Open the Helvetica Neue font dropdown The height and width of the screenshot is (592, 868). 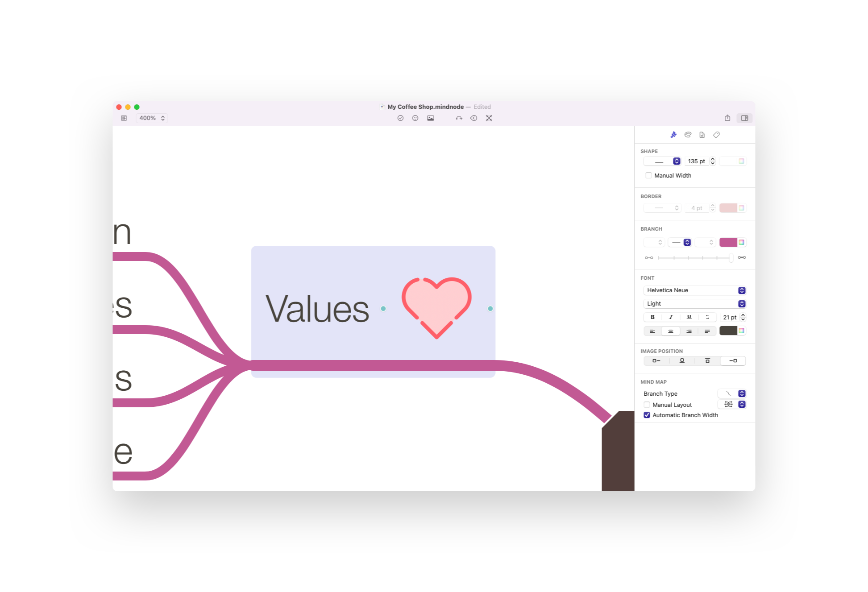(x=694, y=290)
